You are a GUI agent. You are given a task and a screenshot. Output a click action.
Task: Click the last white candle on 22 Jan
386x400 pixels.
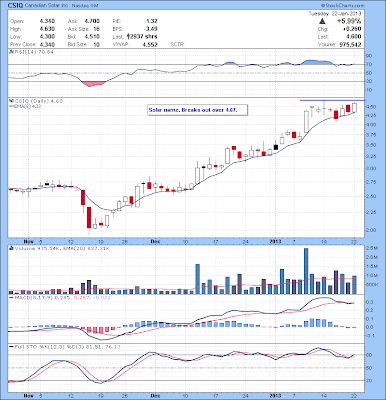pos(354,107)
